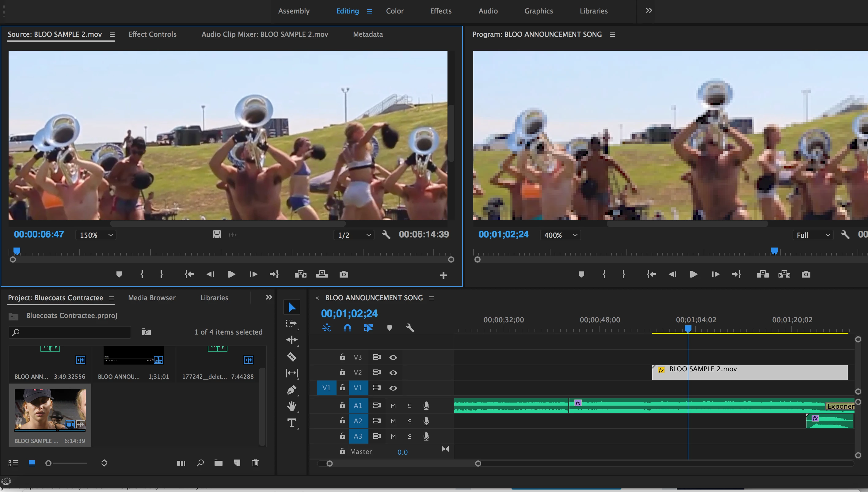
Task: Switch to the Color workspace
Action: click(x=394, y=11)
